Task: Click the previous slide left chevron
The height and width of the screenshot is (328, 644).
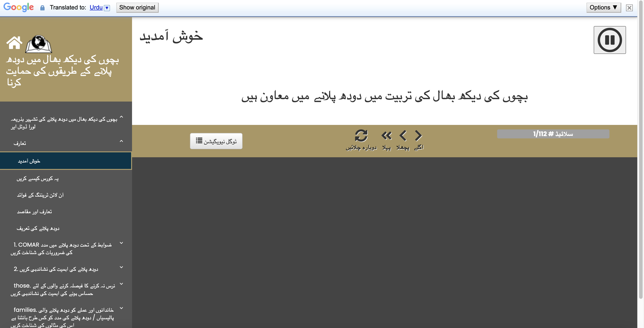Action: tap(403, 136)
